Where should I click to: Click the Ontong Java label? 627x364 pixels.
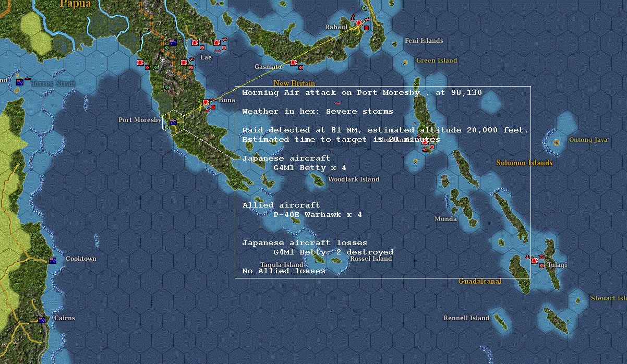(588, 140)
